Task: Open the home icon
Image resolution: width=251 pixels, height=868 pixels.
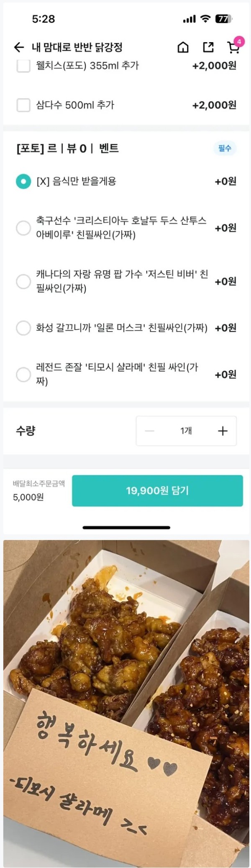Action: click(x=183, y=47)
